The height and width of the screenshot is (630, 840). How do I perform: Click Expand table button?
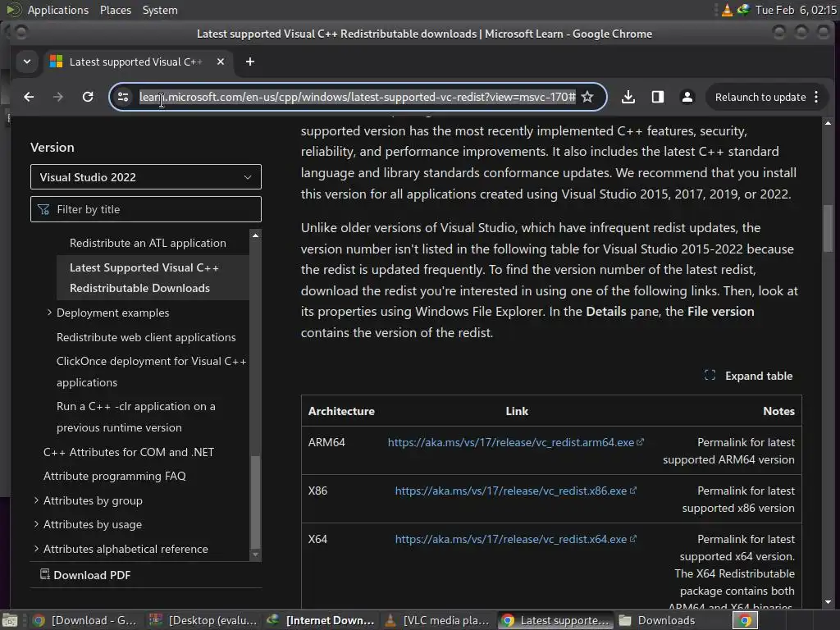tap(748, 376)
